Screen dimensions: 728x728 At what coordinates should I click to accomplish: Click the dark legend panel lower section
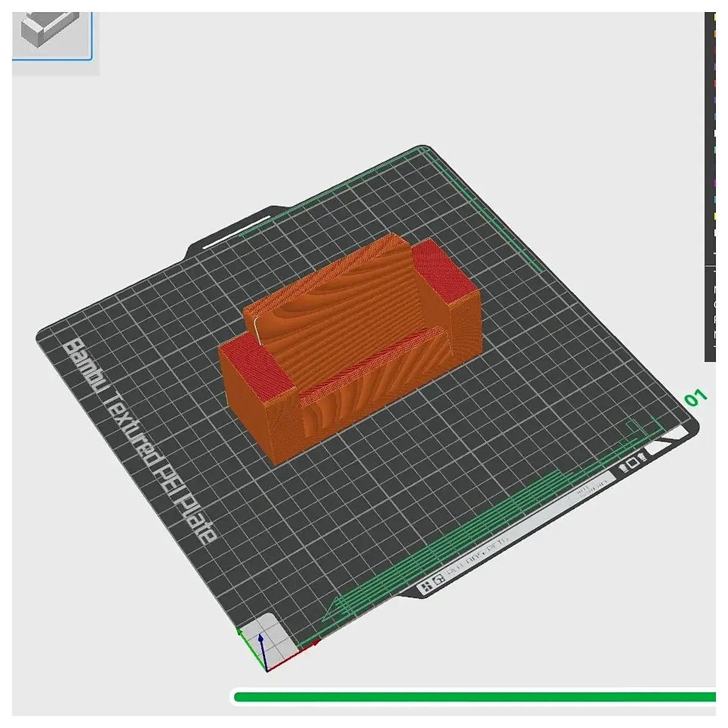[x=710, y=312]
